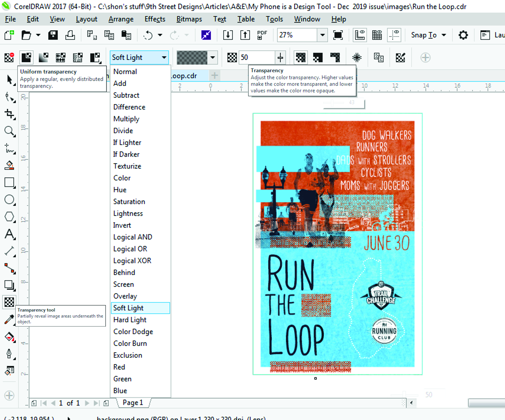The height and width of the screenshot is (420, 505).
Task: Open the Arrange menu
Action: coord(121,19)
